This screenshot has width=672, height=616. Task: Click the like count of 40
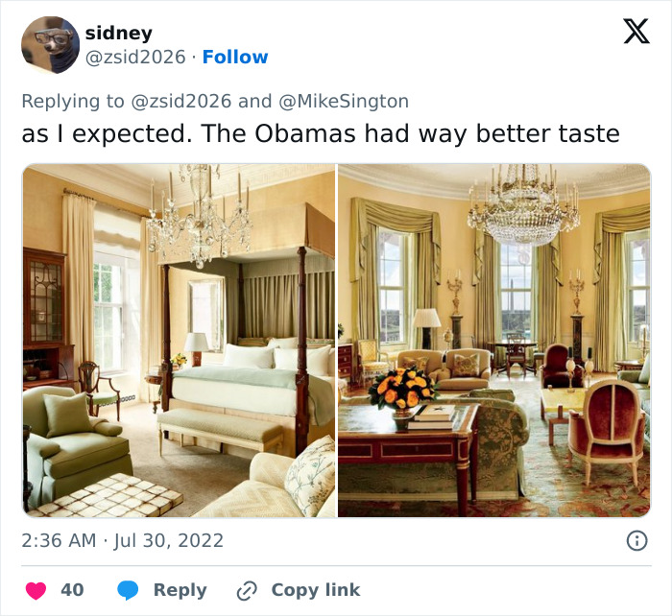72,590
